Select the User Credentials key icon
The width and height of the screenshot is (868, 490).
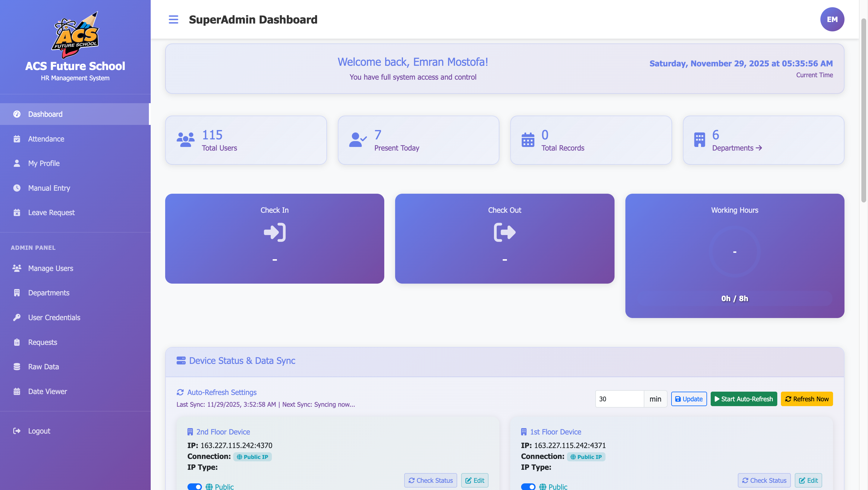(x=17, y=317)
